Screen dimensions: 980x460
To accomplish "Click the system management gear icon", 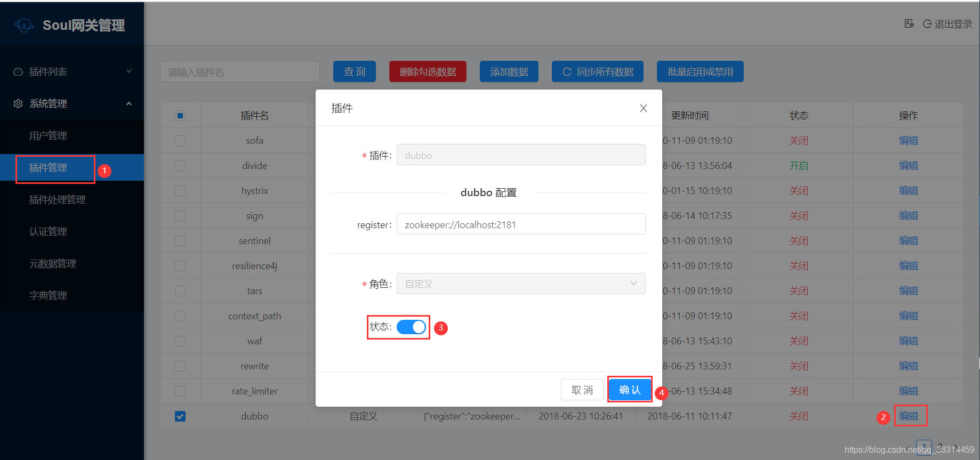I will coord(18,103).
